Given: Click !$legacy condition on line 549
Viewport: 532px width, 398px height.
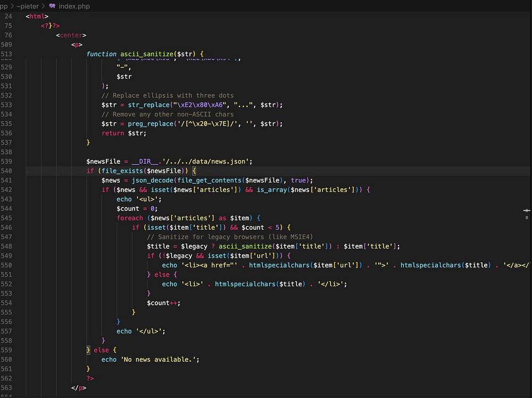Looking at the screenshot, I should pos(177,256).
